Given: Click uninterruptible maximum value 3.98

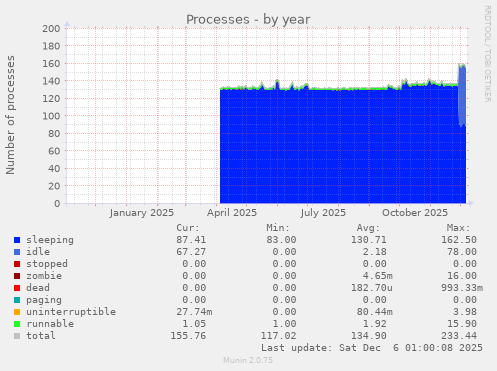Looking at the screenshot, I should pyautogui.click(x=465, y=312).
